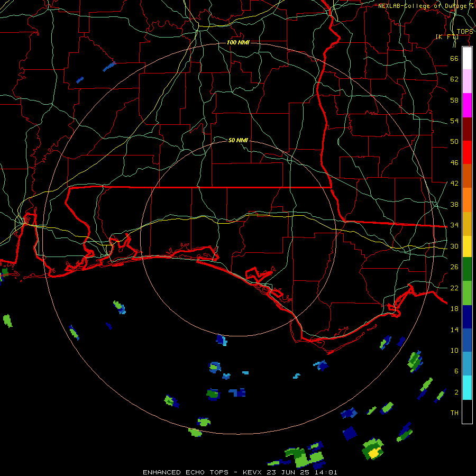Click the TOPS legend title

[x=464, y=32]
